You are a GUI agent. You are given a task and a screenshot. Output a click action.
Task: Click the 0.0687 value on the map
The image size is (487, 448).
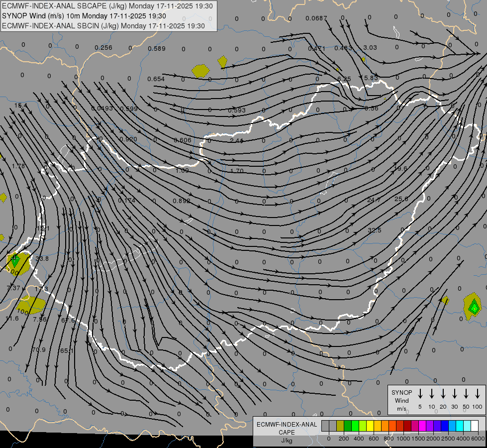pos(316,18)
